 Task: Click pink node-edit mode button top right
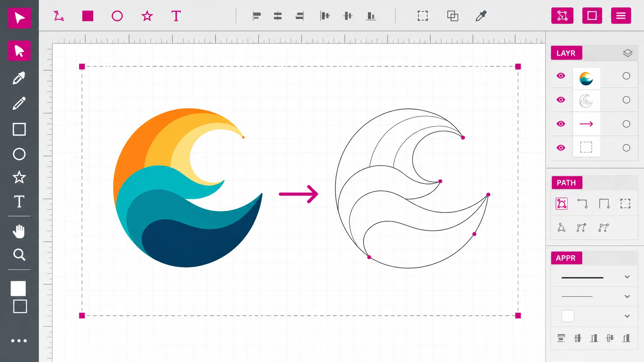tap(562, 16)
